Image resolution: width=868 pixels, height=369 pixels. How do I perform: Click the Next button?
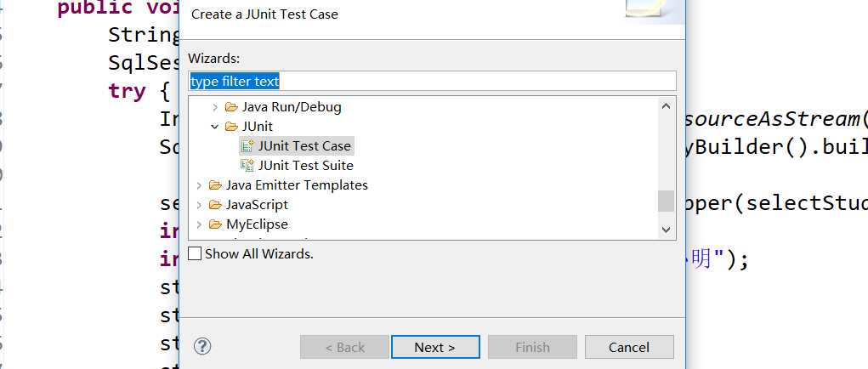tap(435, 347)
